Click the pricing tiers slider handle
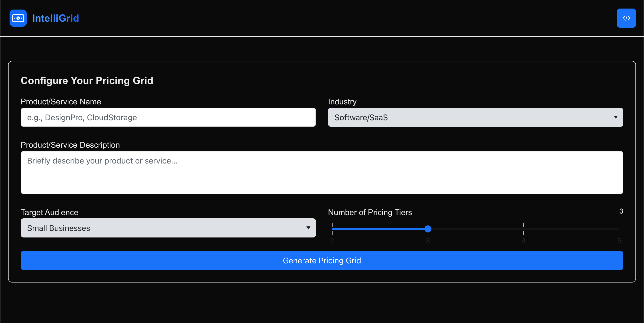The width and height of the screenshot is (644, 323). click(x=428, y=229)
